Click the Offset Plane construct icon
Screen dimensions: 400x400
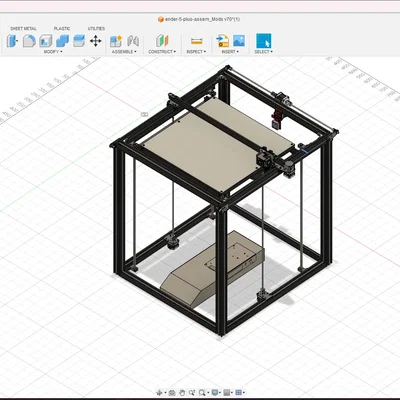162,41
